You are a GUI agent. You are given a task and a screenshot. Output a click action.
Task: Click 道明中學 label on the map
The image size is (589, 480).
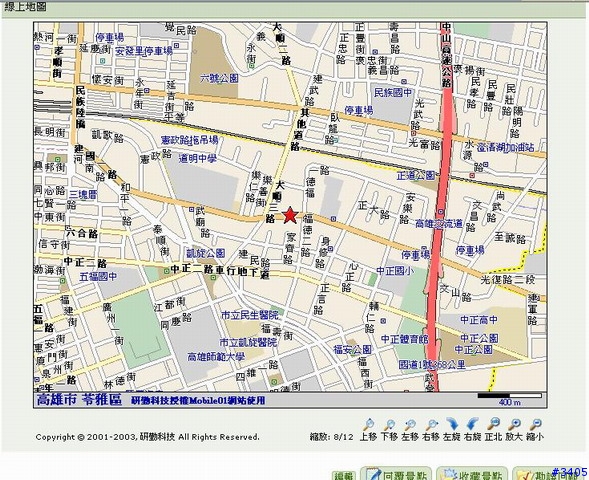(198, 158)
